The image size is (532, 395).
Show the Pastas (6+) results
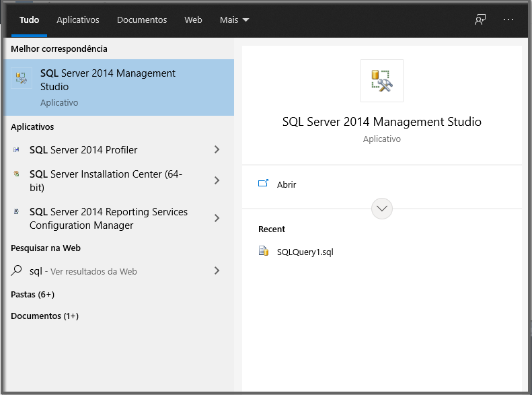coord(32,294)
